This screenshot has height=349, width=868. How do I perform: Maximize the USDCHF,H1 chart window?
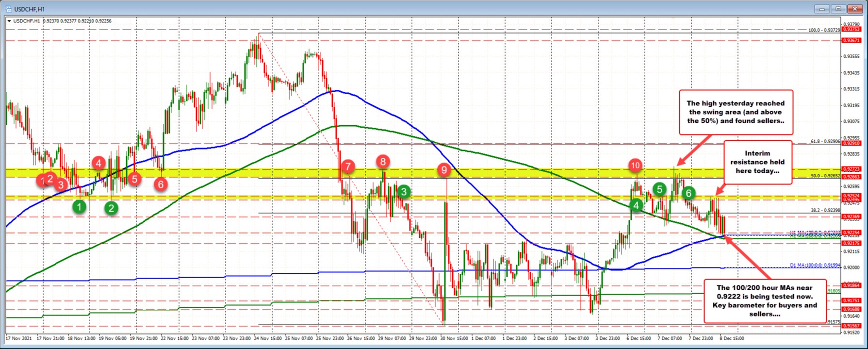pos(839,8)
